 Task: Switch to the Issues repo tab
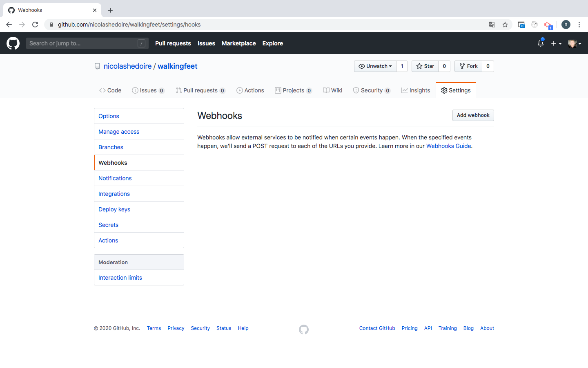[x=148, y=90]
